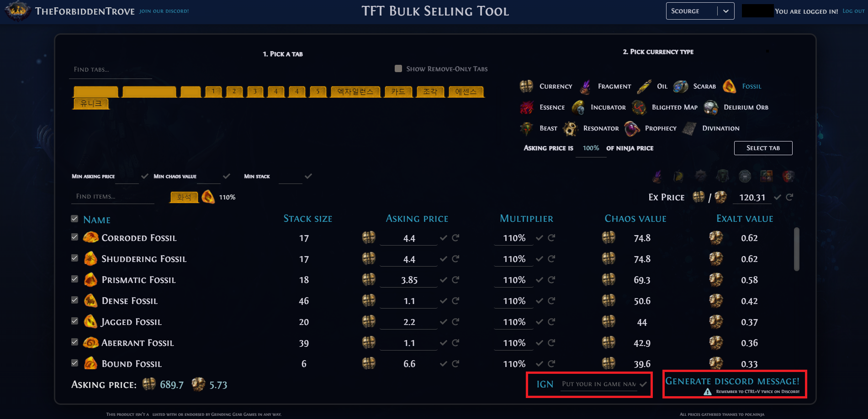This screenshot has width=868, height=419.
Task: Click the Select Tab button
Action: [763, 148]
